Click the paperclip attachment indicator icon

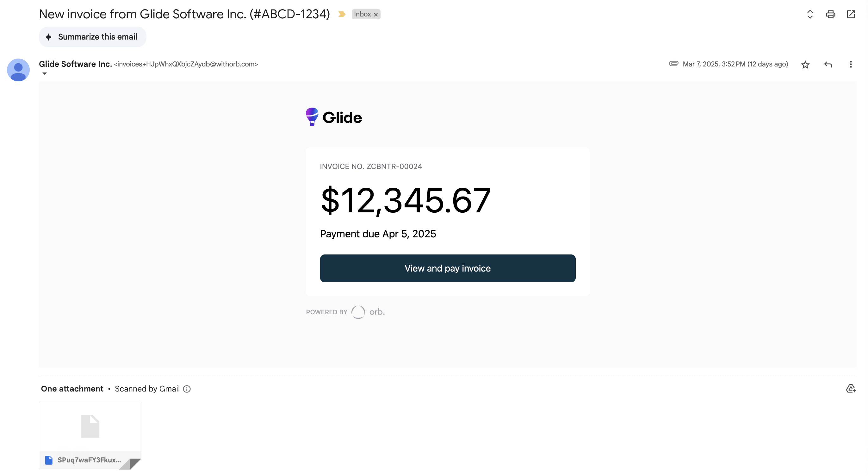(x=673, y=64)
